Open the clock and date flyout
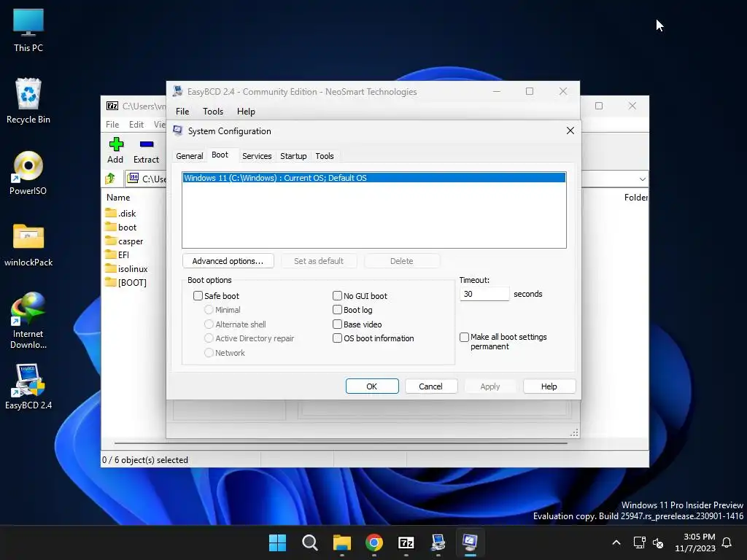Viewport: 747px width, 560px height. tap(695, 542)
